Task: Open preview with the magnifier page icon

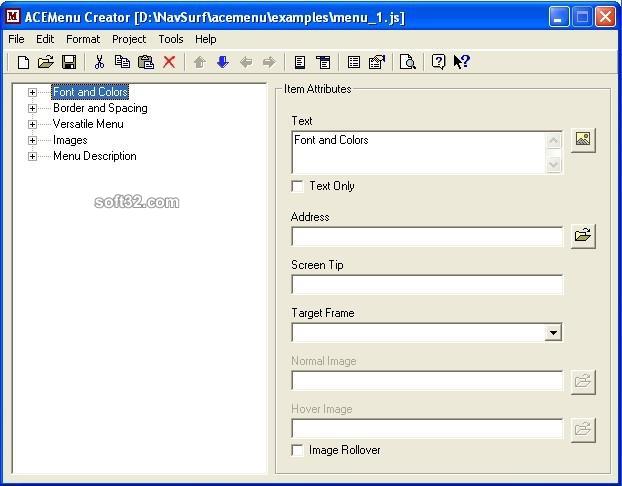Action: click(407, 62)
